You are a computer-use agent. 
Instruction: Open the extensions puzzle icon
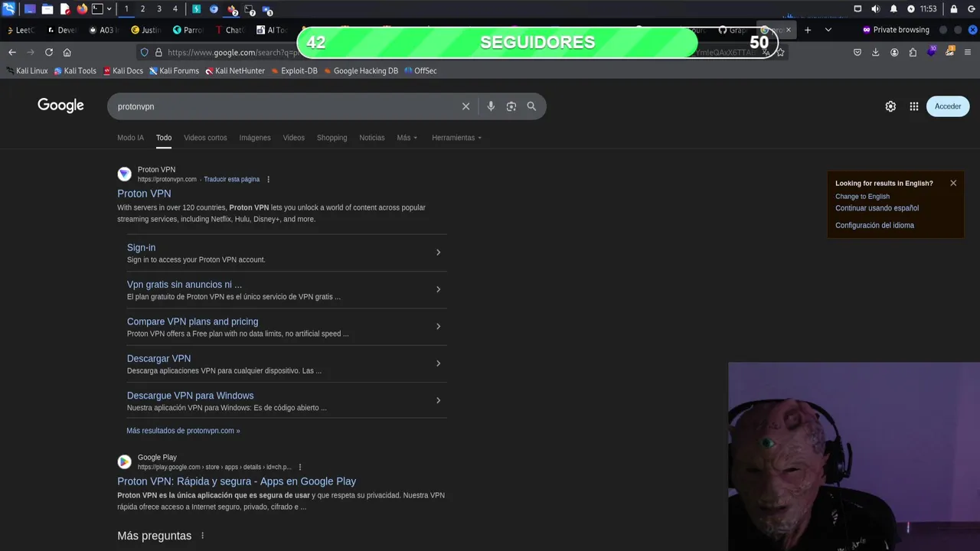pos(913,52)
